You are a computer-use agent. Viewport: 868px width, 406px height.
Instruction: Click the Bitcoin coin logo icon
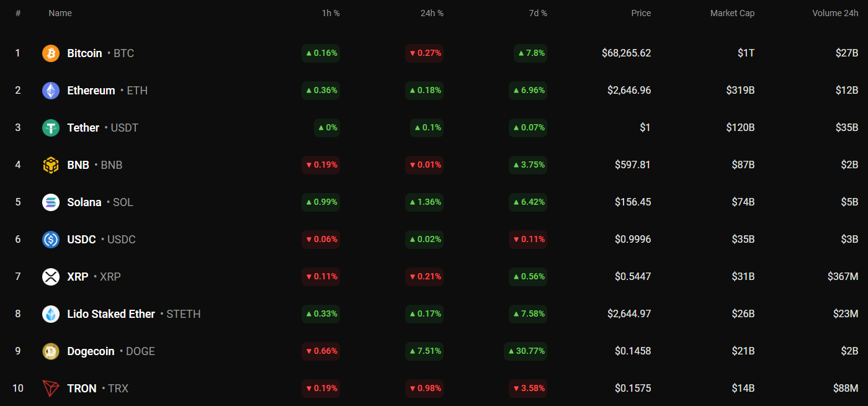coord(51,53)
